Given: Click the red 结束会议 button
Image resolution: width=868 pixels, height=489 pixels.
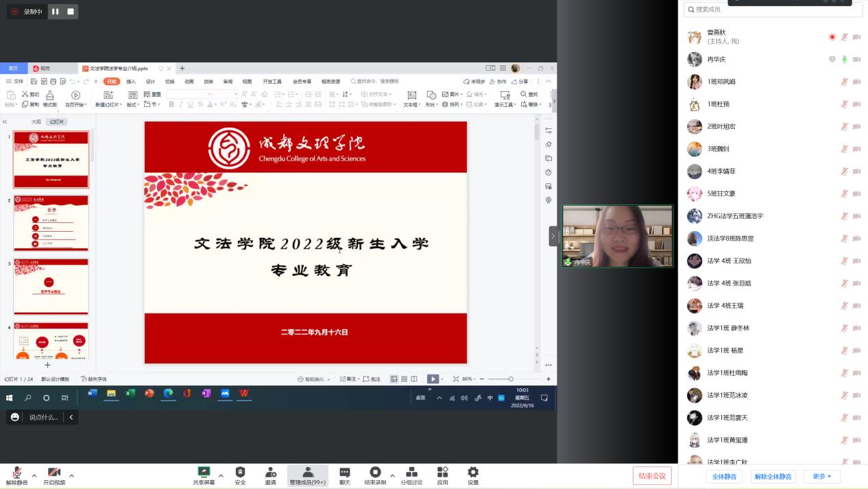Looking at the screenshot, I should click(x=651, y=476).
